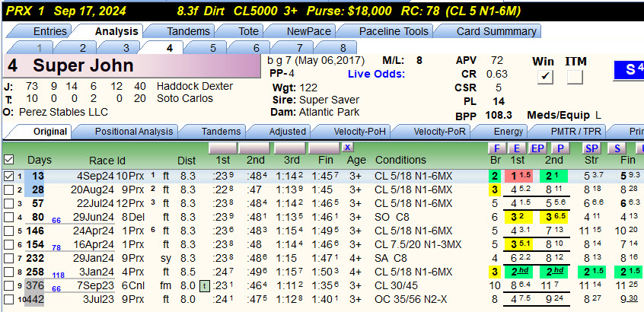
Task: Click the F running-style filter button
Action: [497, 148]
